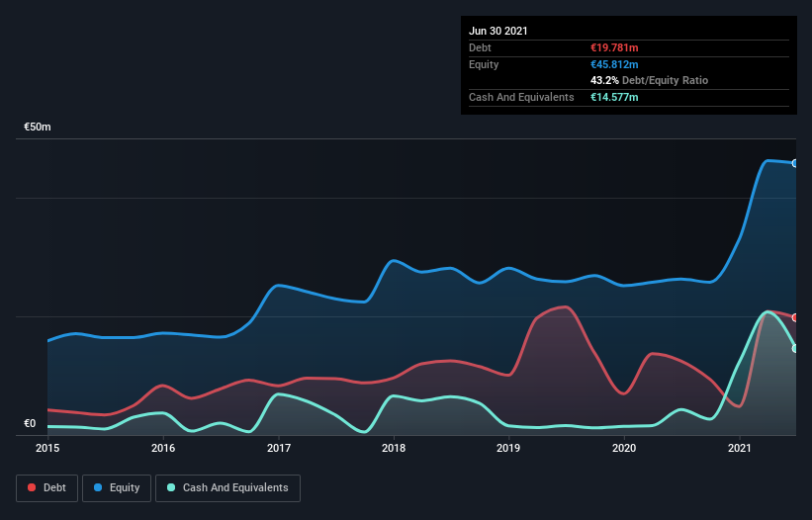Click the 2019 x-axis label
This screenshot has height=520, width=812.
point(508,448)
